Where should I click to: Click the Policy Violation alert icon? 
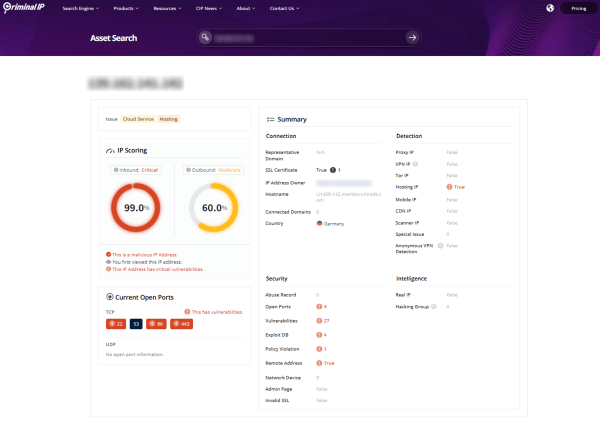319,349
